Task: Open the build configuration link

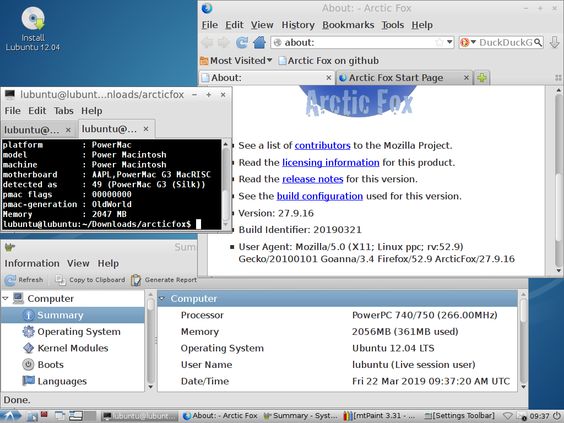Action: (x=319, y=196)
